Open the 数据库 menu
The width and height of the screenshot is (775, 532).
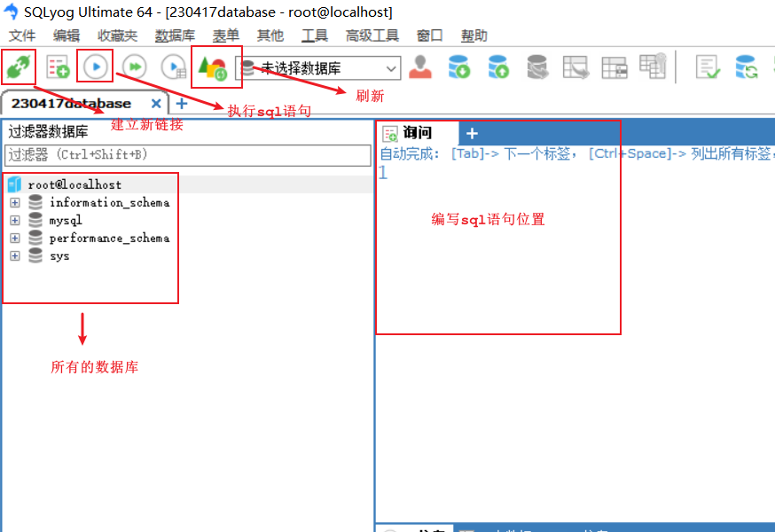tap(175, 35)
